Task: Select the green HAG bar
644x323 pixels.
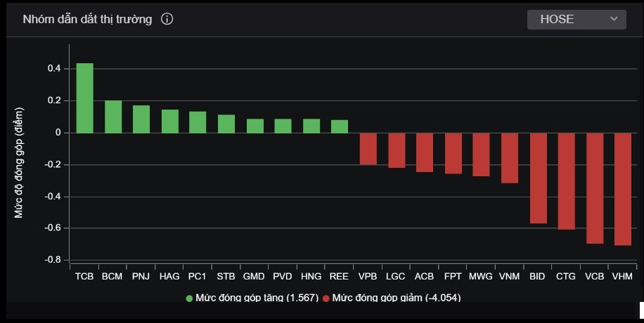Action: (169, 121)
